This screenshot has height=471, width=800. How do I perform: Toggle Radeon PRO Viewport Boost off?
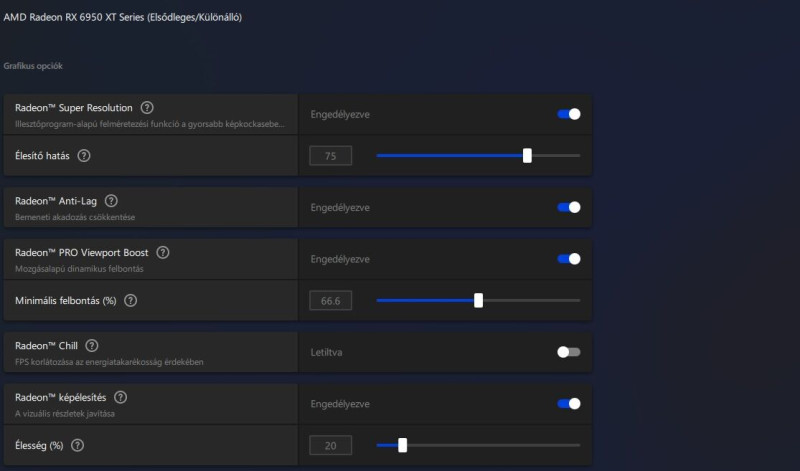[x=569, y=259]
